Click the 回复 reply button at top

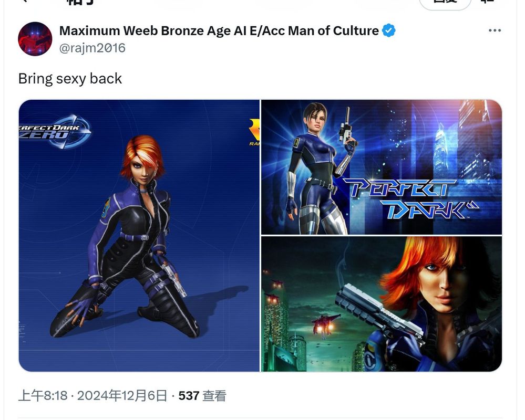tap(445, 3)
